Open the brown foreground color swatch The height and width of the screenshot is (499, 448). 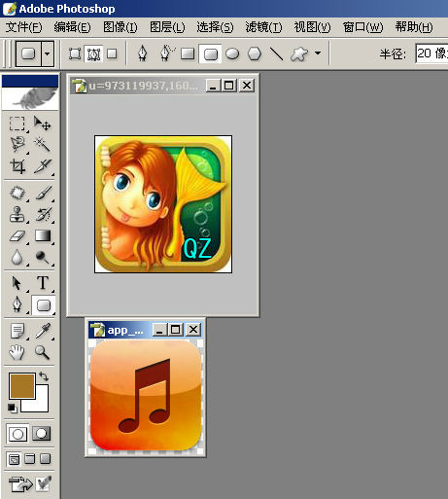click(21, 385)
